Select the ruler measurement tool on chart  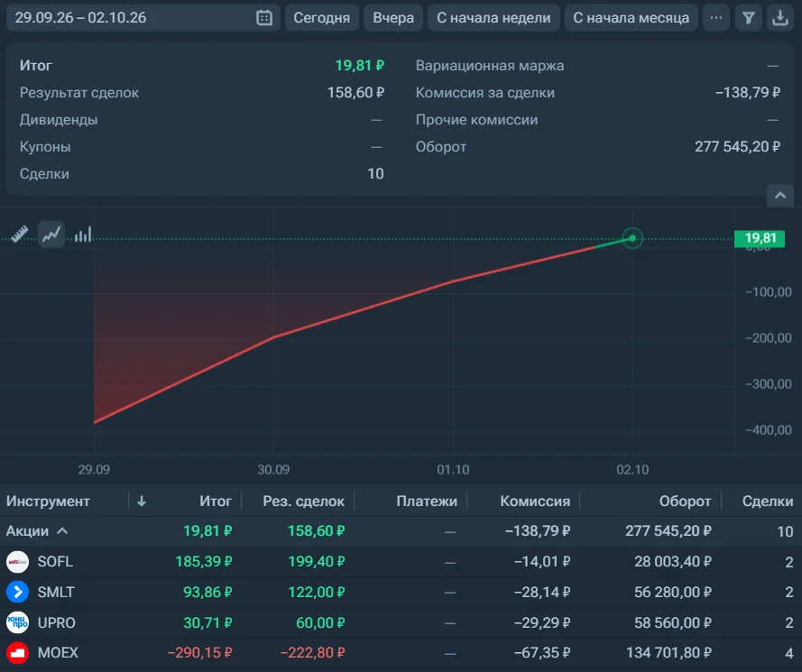coord(20,235)
